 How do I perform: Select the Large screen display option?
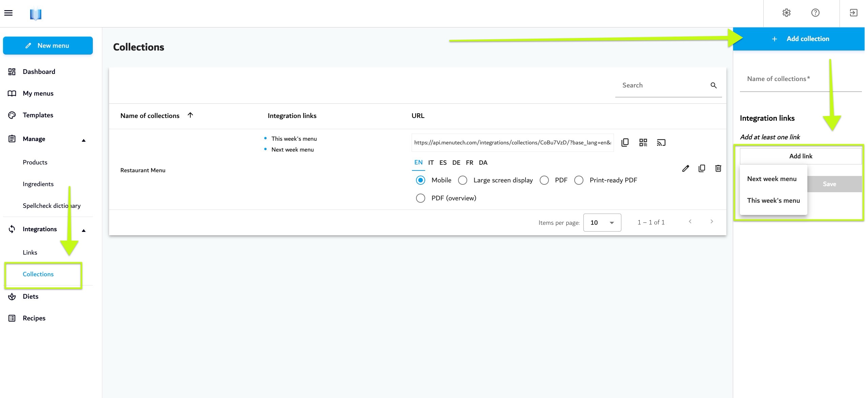462,180
